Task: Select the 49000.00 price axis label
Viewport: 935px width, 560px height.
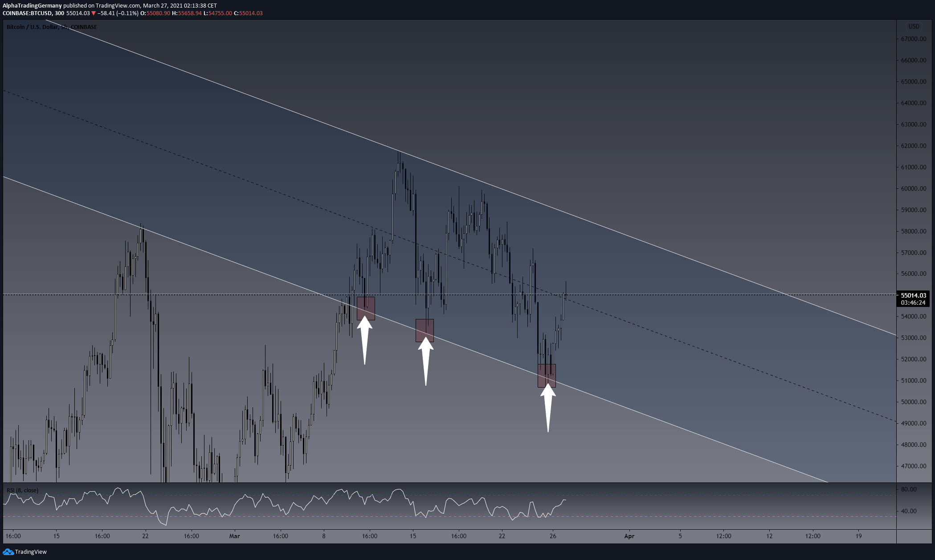Action: (914, 423)
